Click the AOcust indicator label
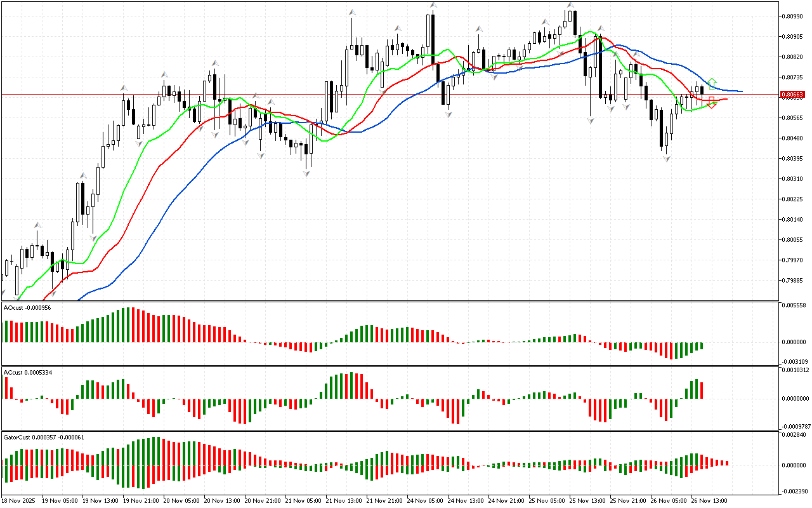This screenshot has width=812, height=508. coord(27,307)
